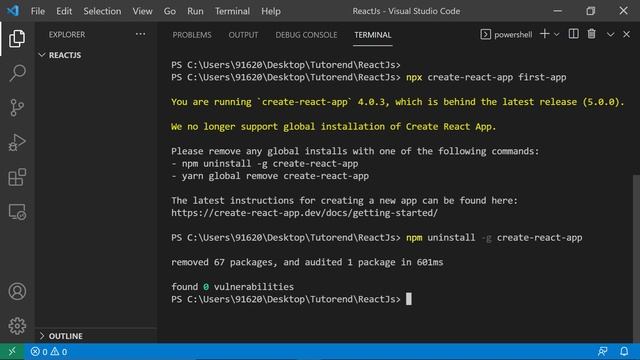The height and width of the screenshot is (360, 640).
Task: Open Explorer views and more actions ellipsis
Action: tap(140, 34)
